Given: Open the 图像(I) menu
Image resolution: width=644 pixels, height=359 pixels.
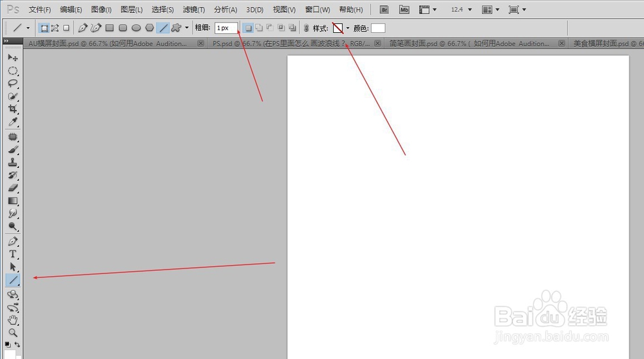Looking at the screenshot, I should tap(101, 10).
